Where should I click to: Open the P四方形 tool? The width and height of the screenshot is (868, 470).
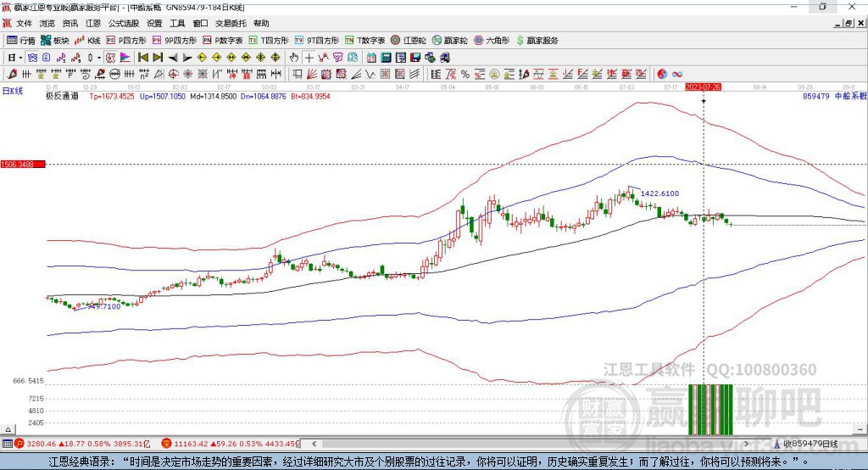(x=126, y=41)
